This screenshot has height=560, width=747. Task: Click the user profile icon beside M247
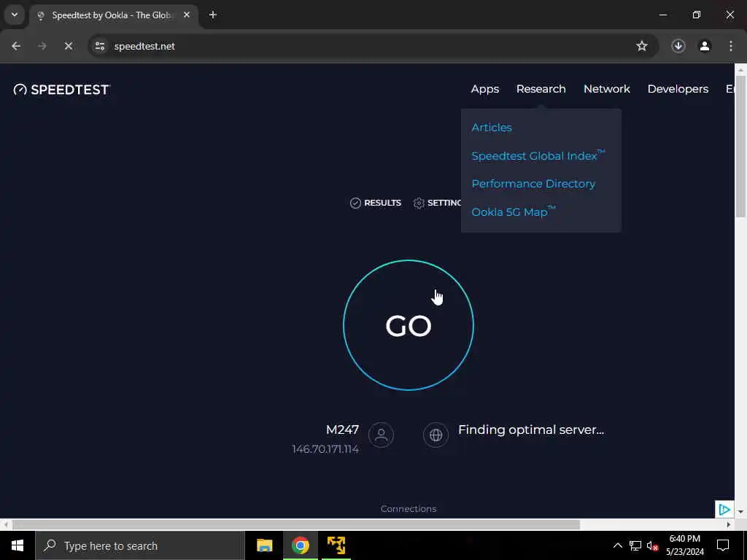click(x=381, y=435)
